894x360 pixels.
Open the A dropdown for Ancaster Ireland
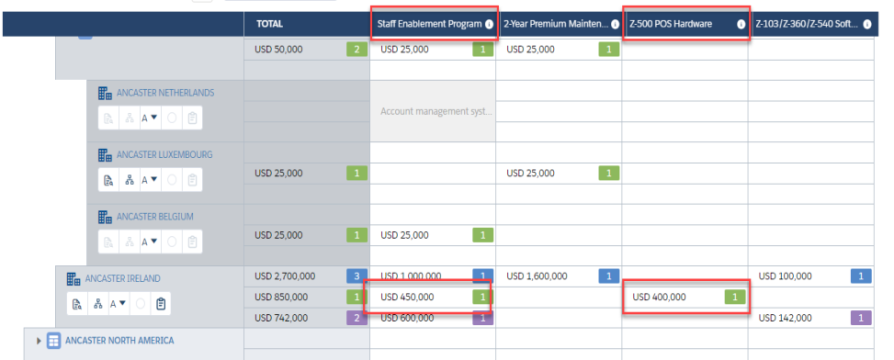118,304
